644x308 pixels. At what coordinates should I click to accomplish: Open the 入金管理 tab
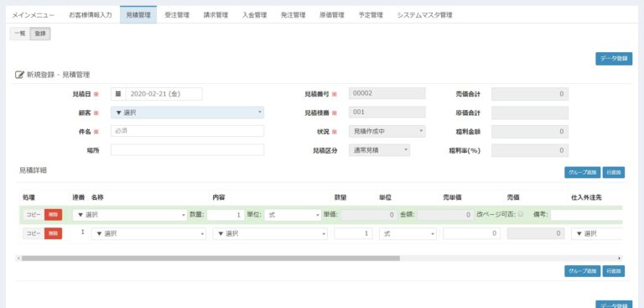coord(255,15)
